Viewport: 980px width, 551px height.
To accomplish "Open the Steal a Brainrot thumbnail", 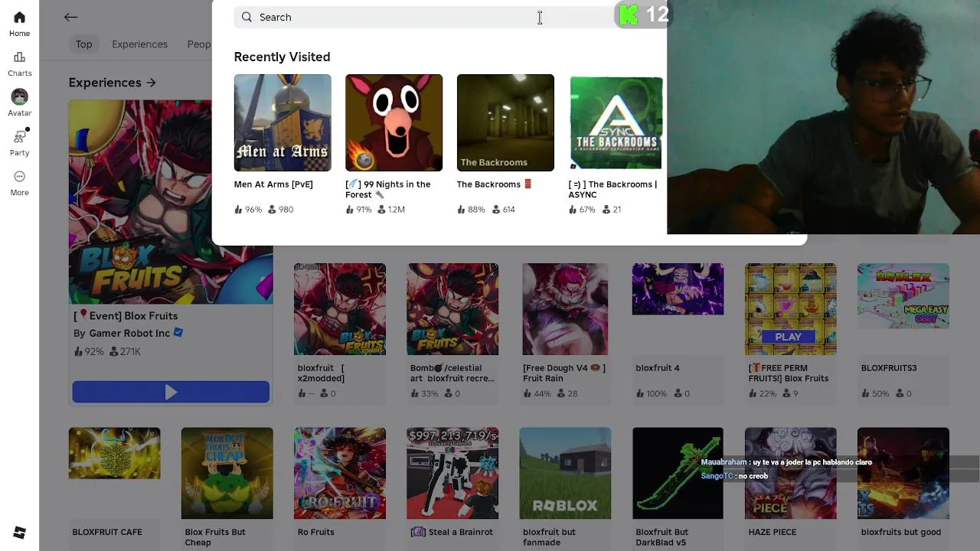I will point(452,473).
